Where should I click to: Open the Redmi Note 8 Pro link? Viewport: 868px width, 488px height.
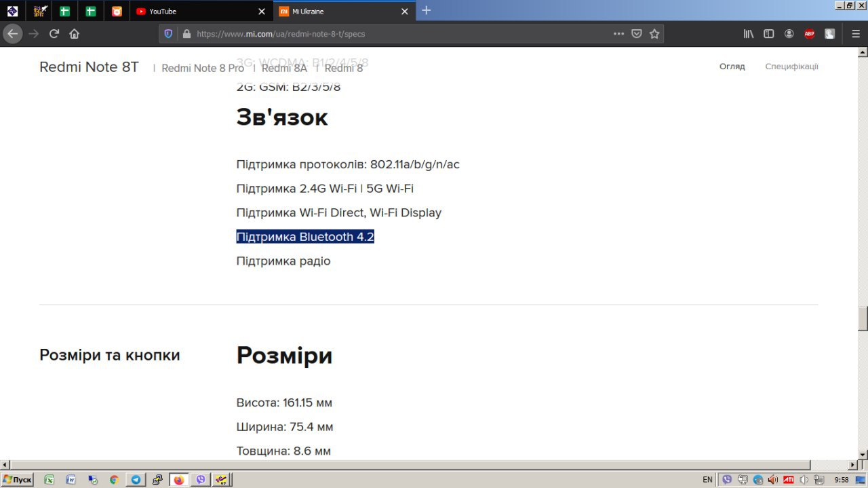(x=203, y=68)
